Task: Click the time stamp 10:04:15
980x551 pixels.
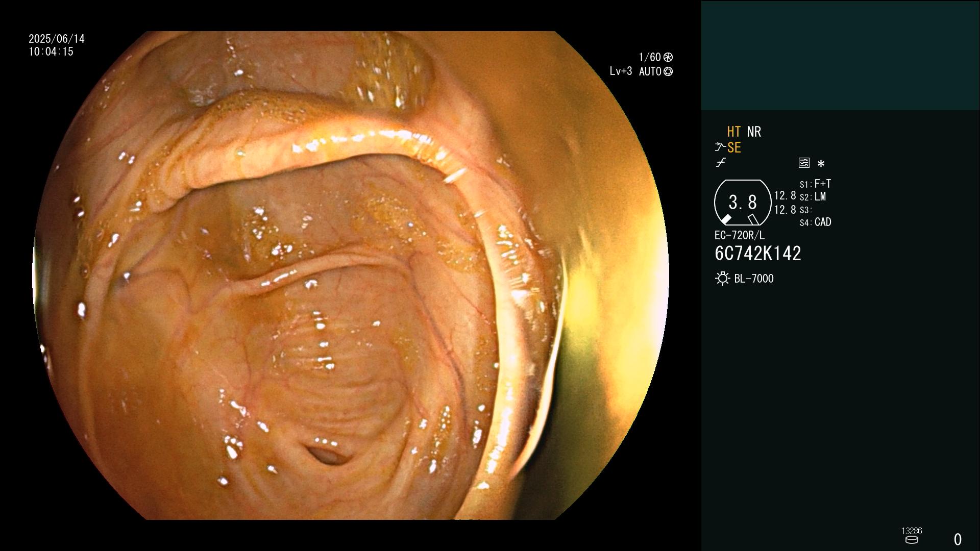Action: [x=51, y=52]
